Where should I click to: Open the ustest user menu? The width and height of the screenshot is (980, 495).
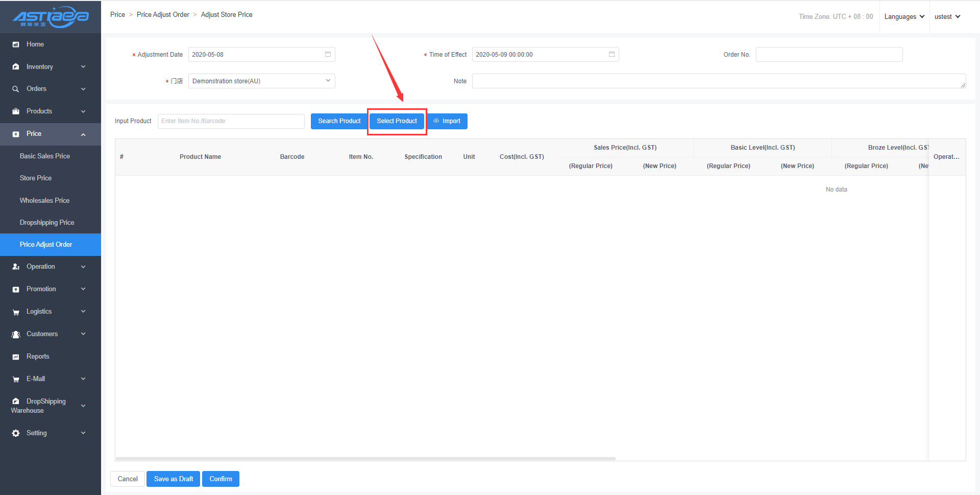947,17
